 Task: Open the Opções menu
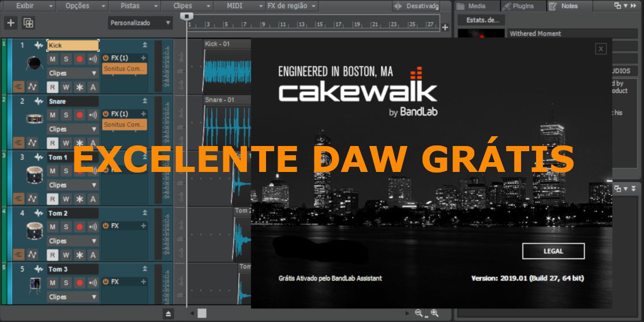click(81, 6)
